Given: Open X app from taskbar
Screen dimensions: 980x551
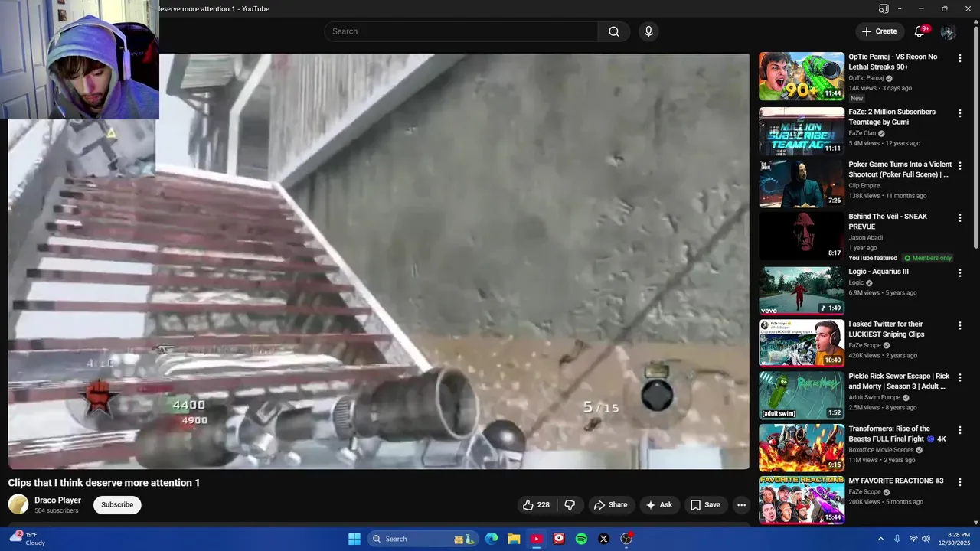Looking at the screenshot, I should [603, 539].
